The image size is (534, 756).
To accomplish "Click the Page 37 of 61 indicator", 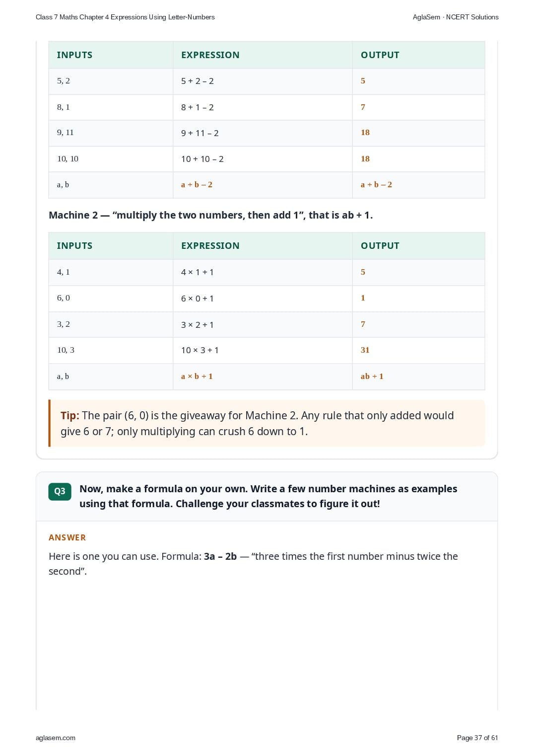I will [x=477, y=738].
